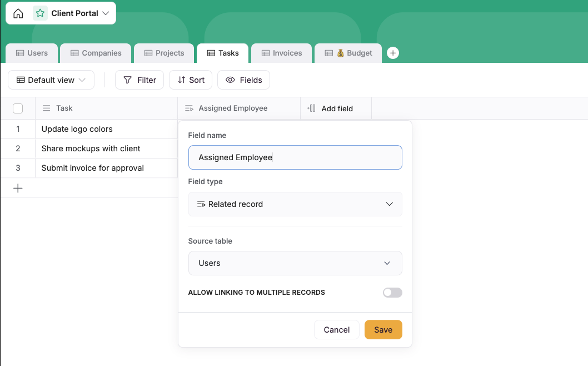Screen dimensions: 588x366
Task: Click the up-down arrows Sort icon
Action: coord(182,80)
